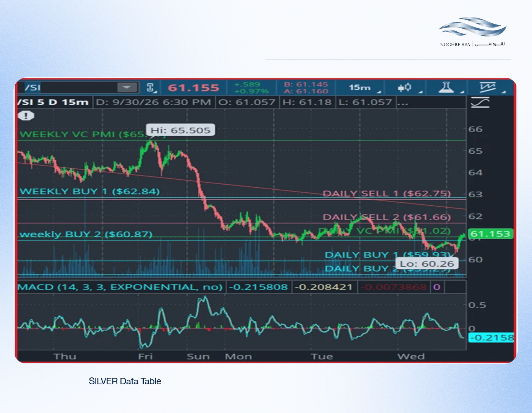The height and width of the screenshot is (413, 532).
Task: Click the DAILY BUY 1 label
Action: point(388,255)
